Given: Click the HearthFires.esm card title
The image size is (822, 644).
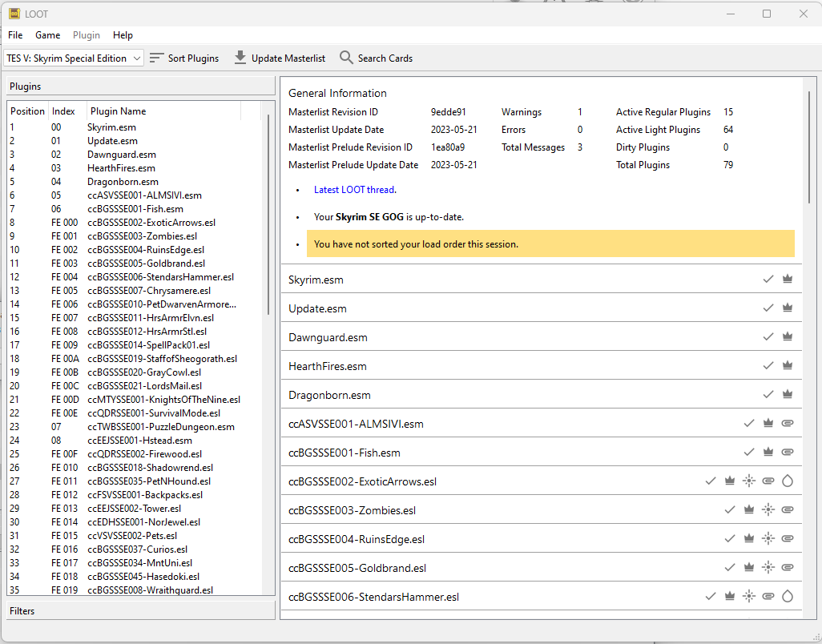Looking at the screenshot, I should tap(328, 366).
